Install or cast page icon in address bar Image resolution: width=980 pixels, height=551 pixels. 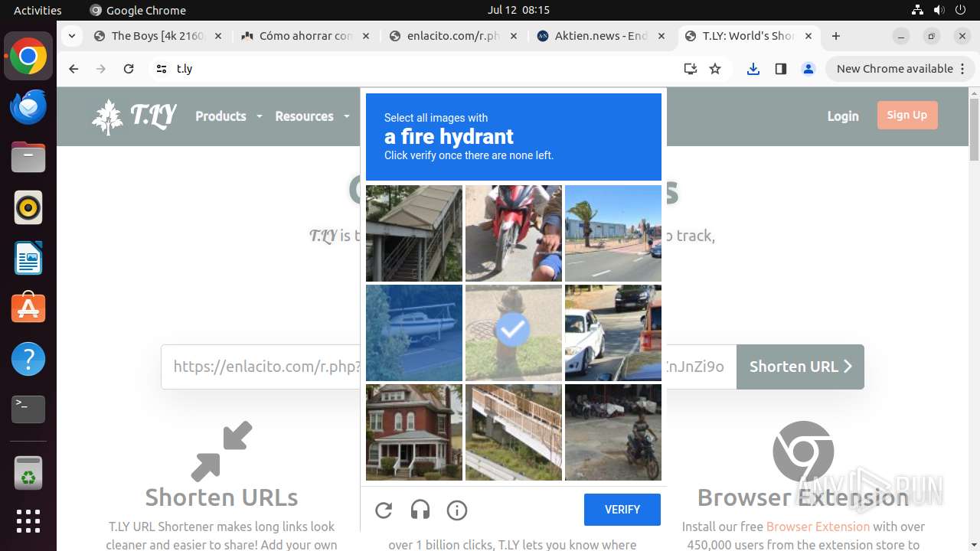[691, 69]
